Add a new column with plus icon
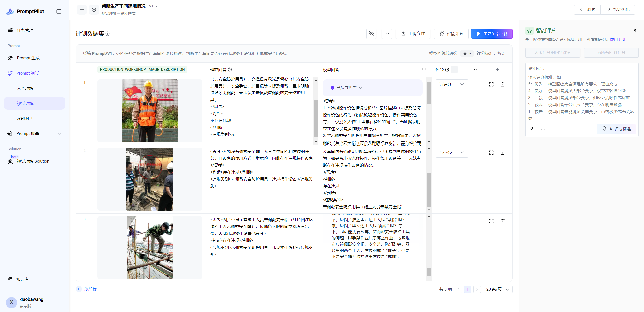Viewport: 644px width, 312px height. click(x=497, y=70)
